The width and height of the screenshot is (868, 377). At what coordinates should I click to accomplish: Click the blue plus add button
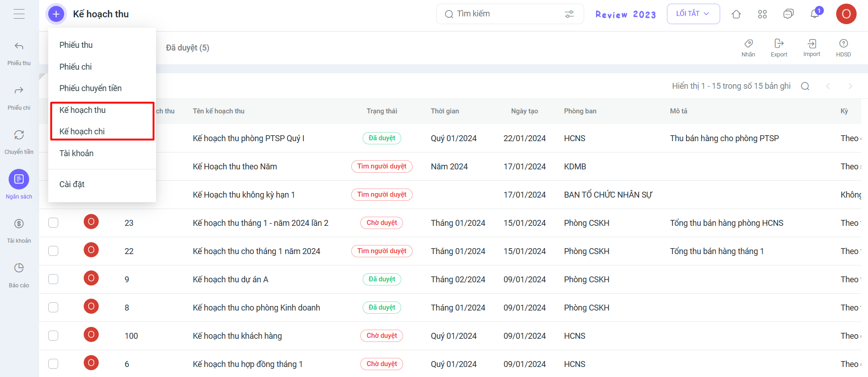[x=56, y=14]
